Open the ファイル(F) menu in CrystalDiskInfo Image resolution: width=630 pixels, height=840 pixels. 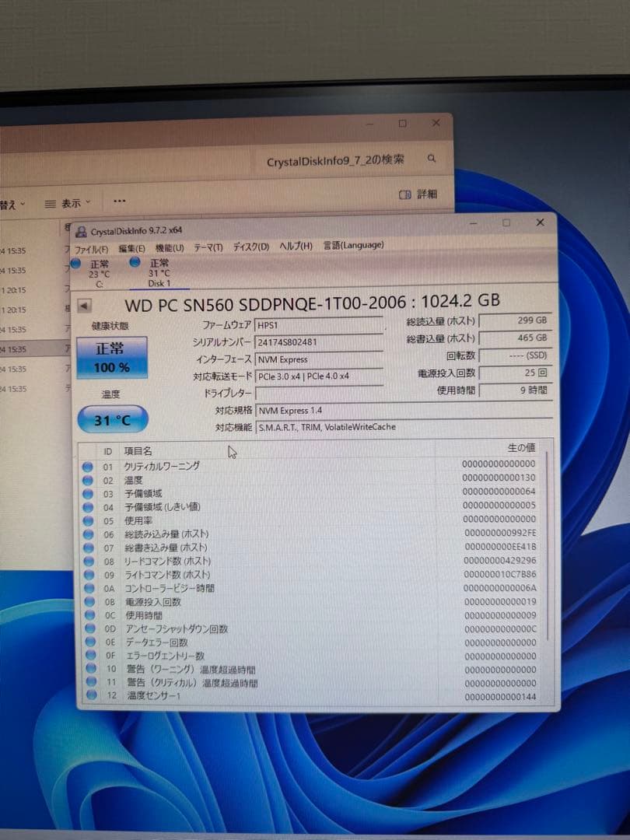[x=91, y=250]
